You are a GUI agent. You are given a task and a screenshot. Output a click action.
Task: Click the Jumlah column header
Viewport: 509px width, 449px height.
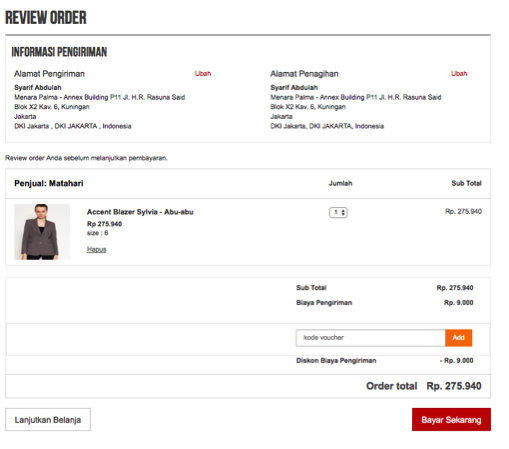click(x=340, y=183)
